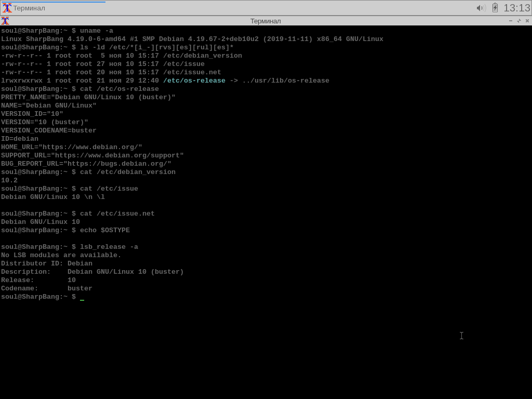Click 'Debian GNU/Linux 10 \n \l' output

tap(53, 197)
